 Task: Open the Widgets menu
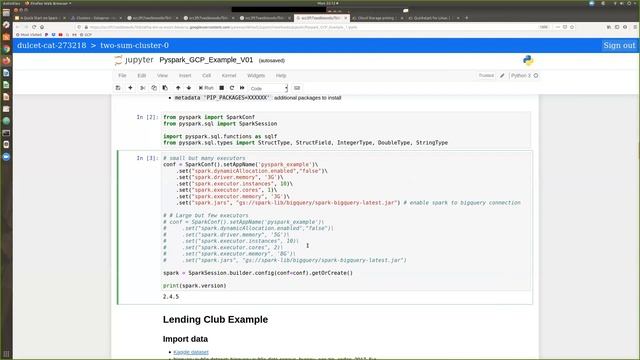coord(256,76)
